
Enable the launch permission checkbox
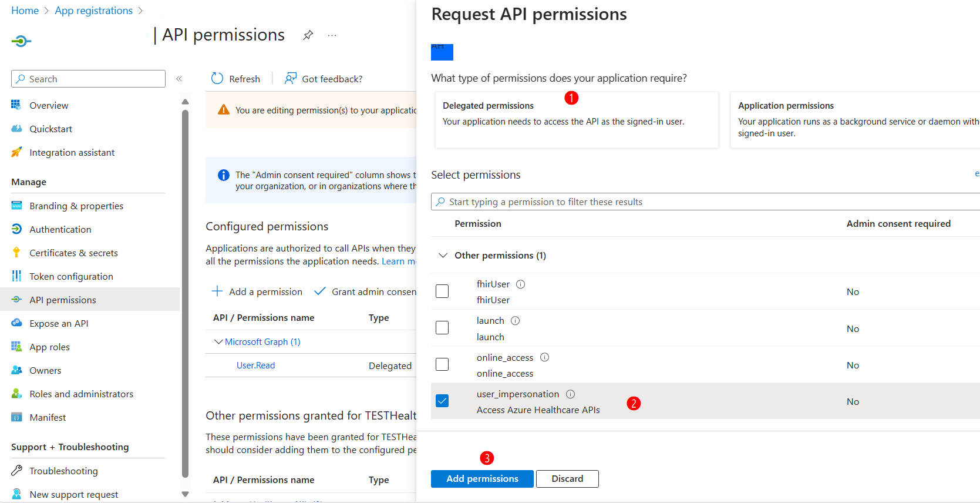(x=442, y=328)
